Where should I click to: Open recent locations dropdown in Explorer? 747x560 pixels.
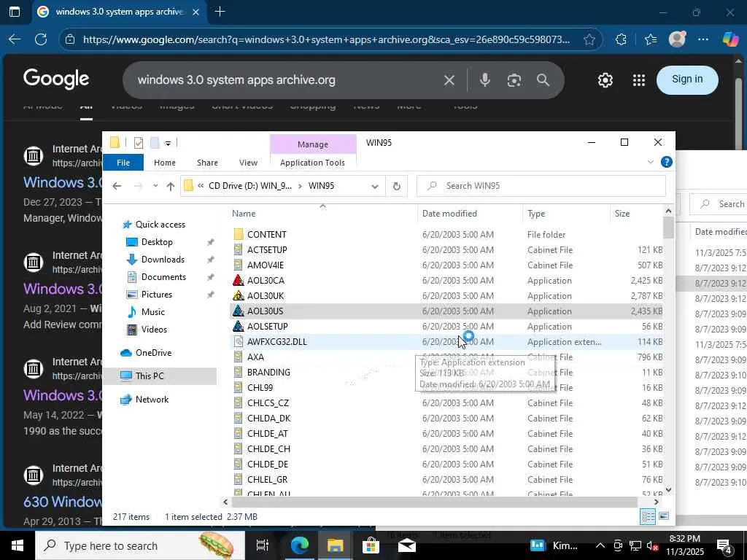click(155, 186)
